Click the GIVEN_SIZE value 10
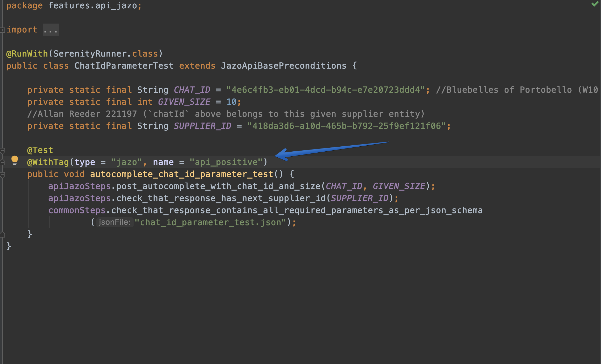Screen dimensions: 601x364 click(x=232, y=102)
